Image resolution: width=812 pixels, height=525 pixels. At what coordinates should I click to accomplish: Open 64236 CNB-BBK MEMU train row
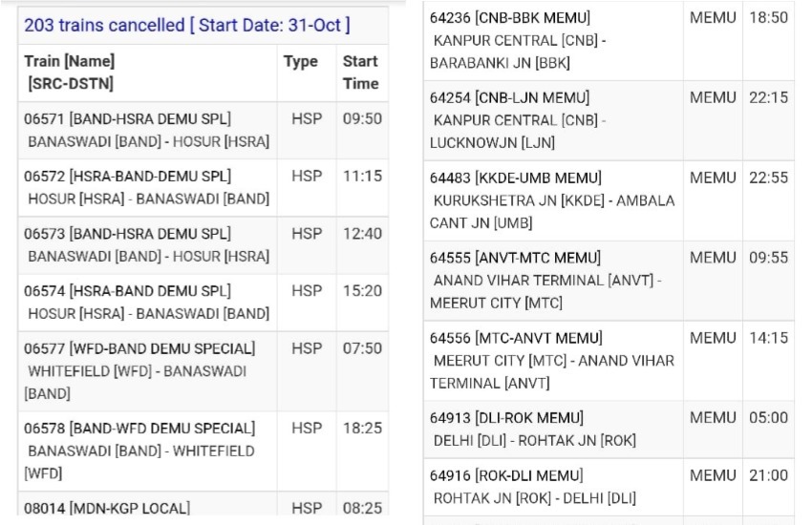tap(609, 40)
